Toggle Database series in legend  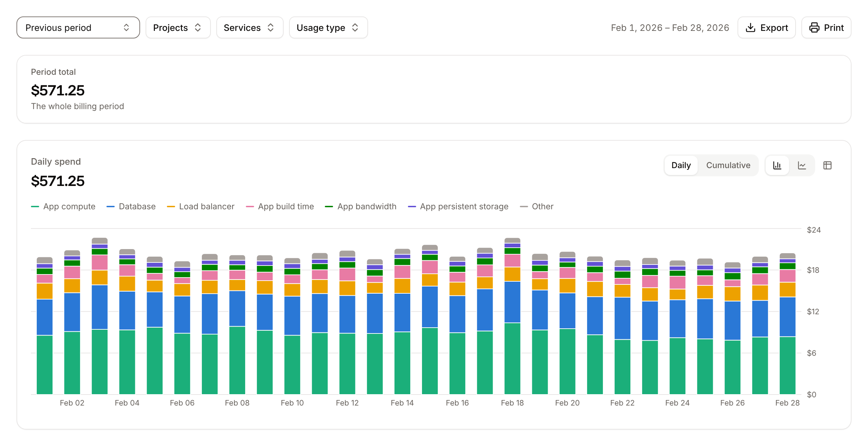click(x=131, y=207)
